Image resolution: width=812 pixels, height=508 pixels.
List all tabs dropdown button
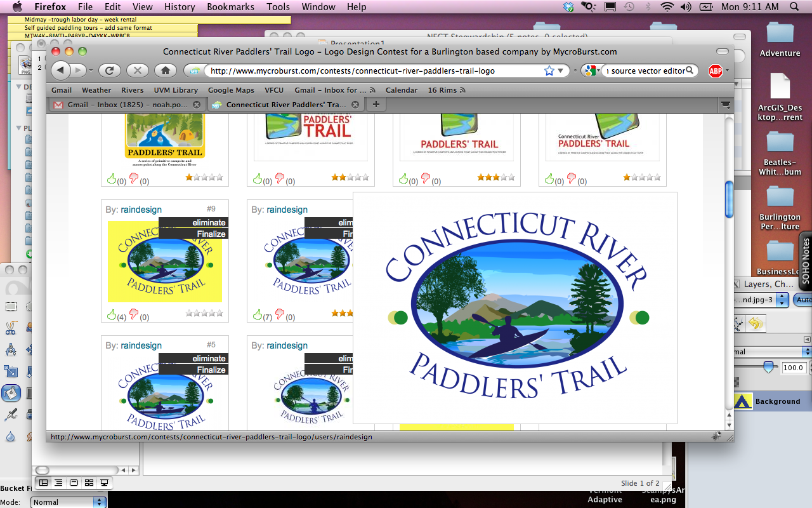click(725, 104)
